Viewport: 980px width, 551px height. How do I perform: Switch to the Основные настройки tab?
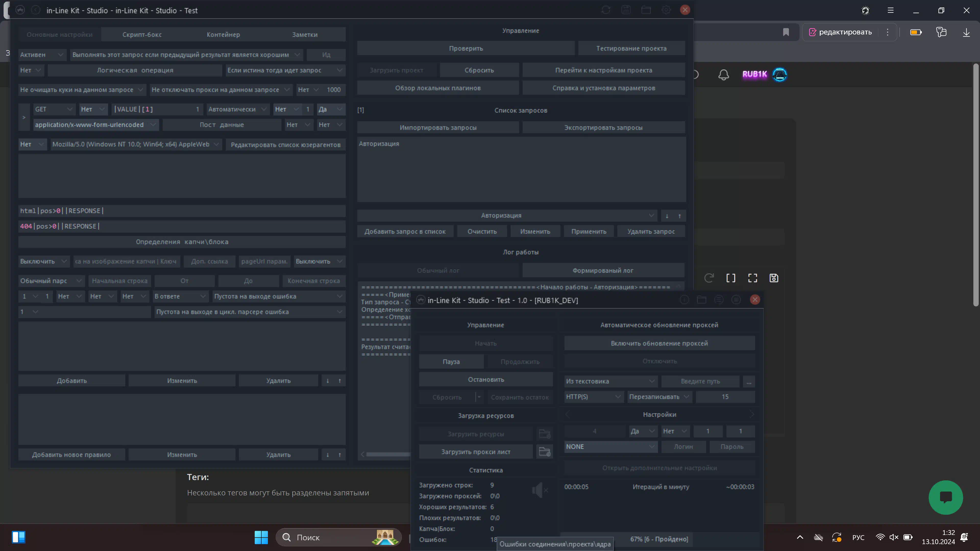[59, 35]
